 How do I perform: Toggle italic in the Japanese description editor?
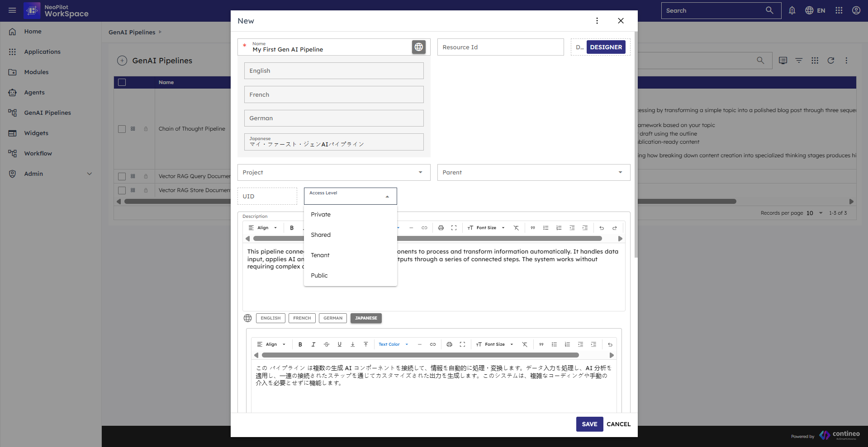(313, 344)
